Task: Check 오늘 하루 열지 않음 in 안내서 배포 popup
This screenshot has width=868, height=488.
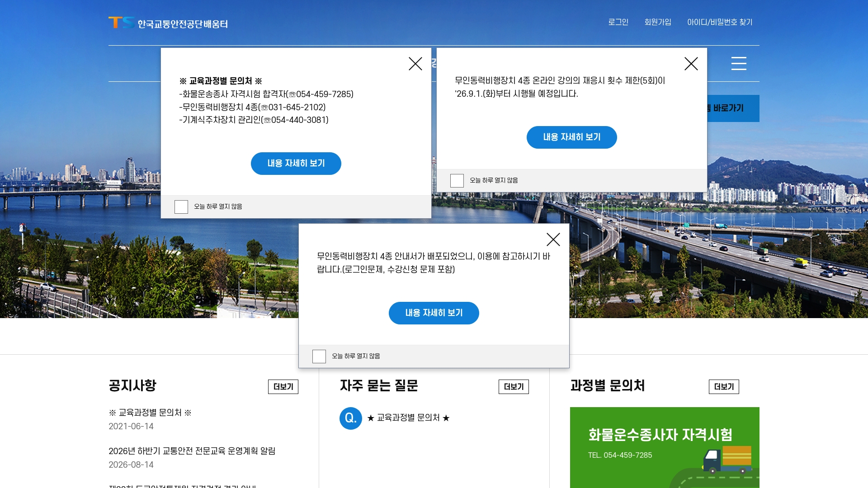Action: tap(319, 357)
